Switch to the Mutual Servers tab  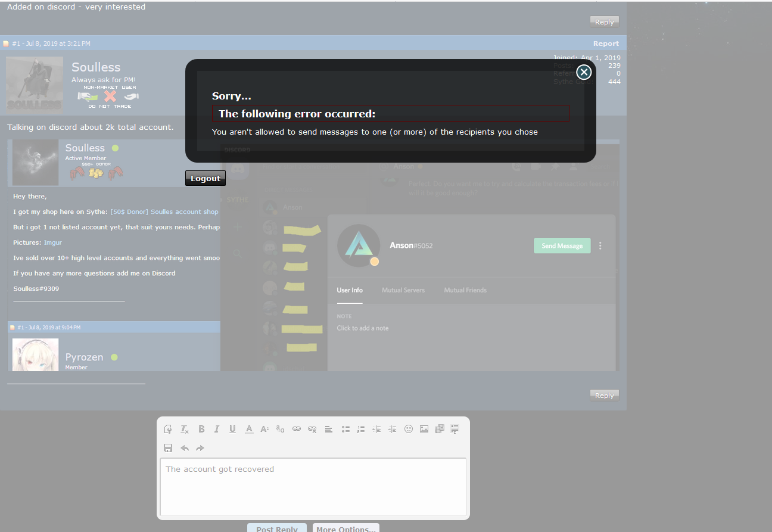403,290
